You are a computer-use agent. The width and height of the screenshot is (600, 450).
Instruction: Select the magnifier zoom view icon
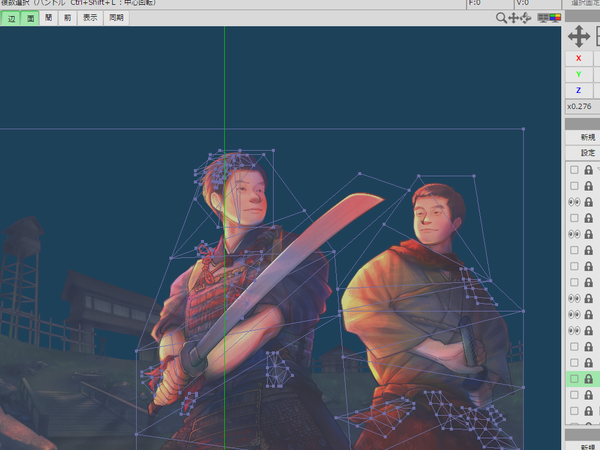(x=501, y=18)
